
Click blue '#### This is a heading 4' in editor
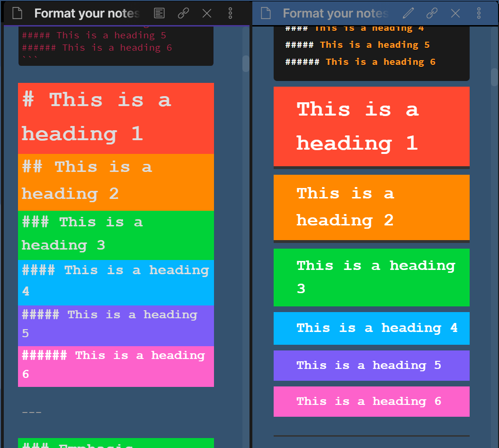click(x=116, y=282)
